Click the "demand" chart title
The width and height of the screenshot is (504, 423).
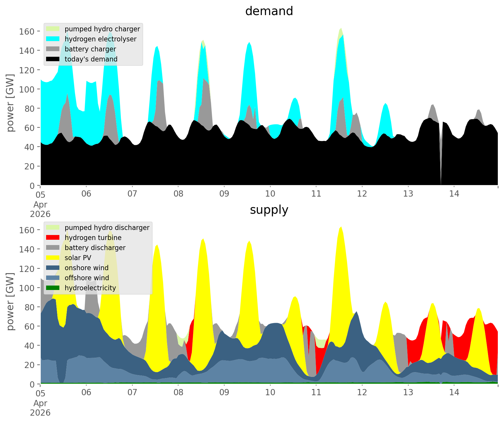269,11
